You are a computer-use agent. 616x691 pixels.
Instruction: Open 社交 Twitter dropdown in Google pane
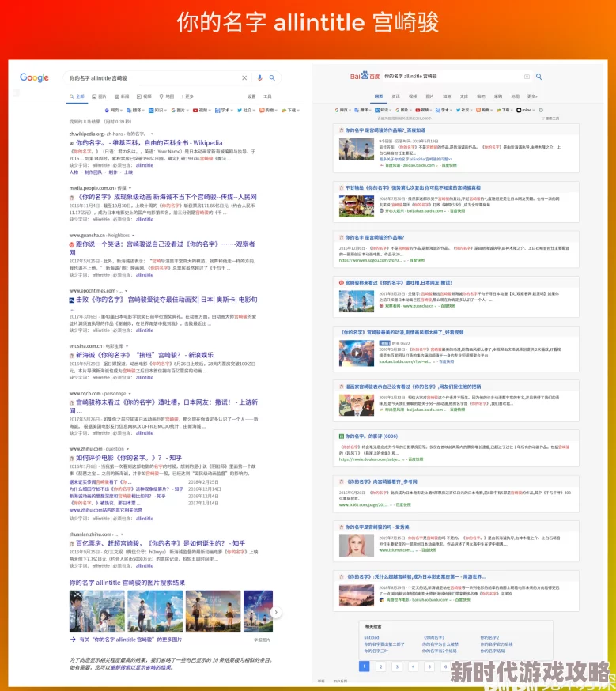[246, 111]
